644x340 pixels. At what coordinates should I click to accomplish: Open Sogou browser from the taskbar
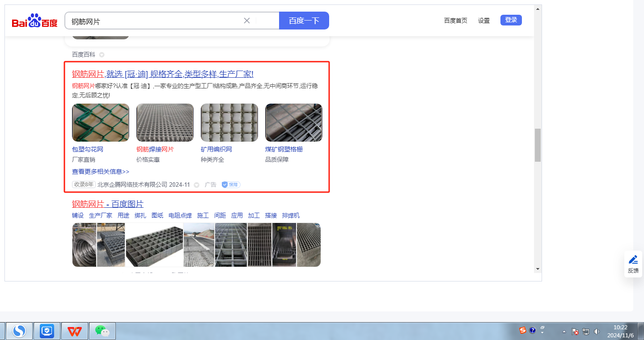19,331
